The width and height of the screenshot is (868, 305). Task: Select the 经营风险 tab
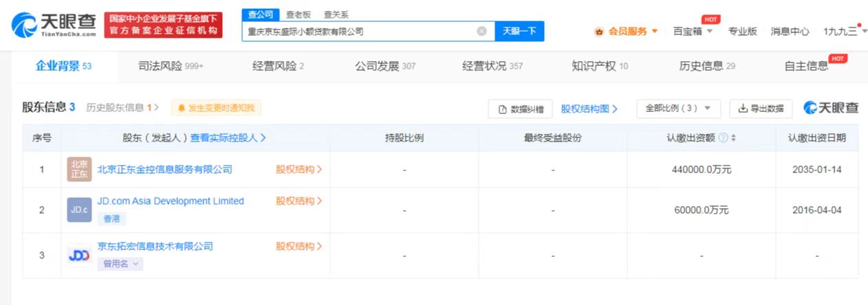click(278, 66)
